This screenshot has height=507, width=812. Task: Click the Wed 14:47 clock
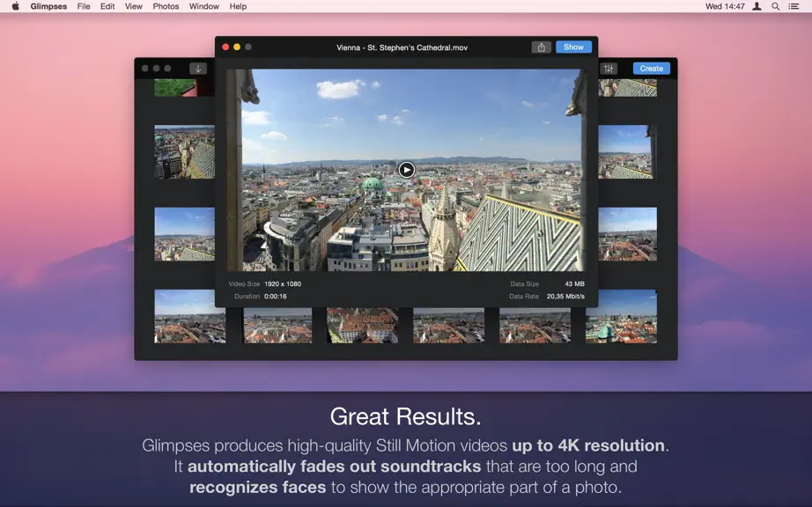point(725,6)
